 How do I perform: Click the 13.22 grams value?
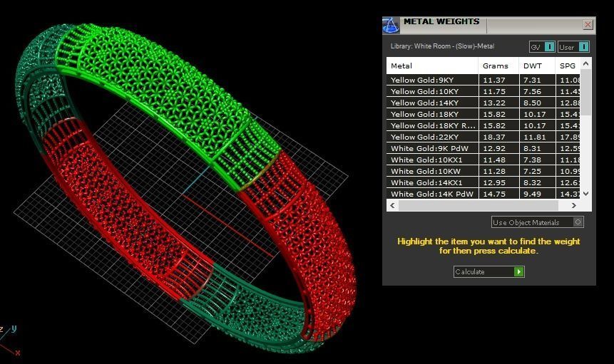(493, 103)
